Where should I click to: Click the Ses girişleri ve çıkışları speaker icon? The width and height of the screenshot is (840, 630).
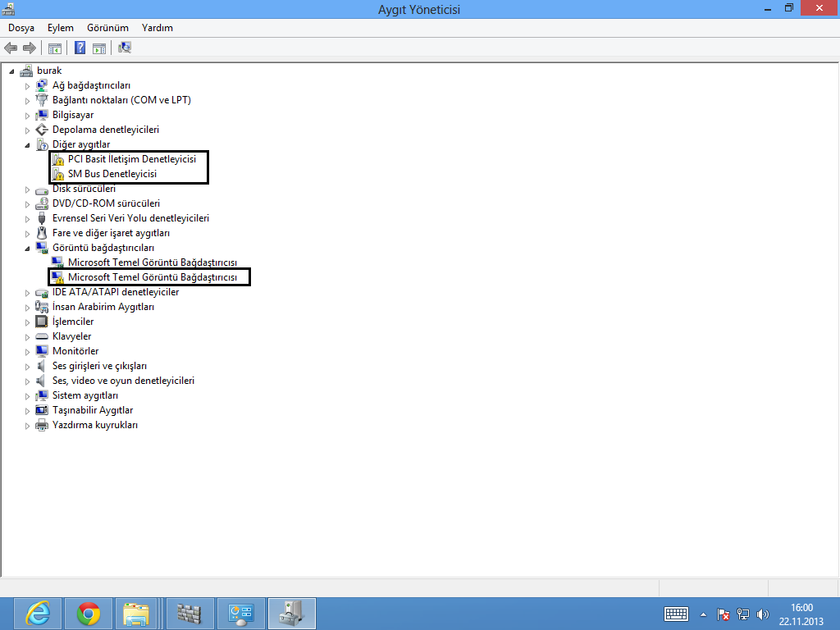(41, 366)
